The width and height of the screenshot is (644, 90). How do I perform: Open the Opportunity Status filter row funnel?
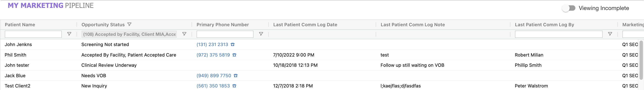click(x=184, y=34)
